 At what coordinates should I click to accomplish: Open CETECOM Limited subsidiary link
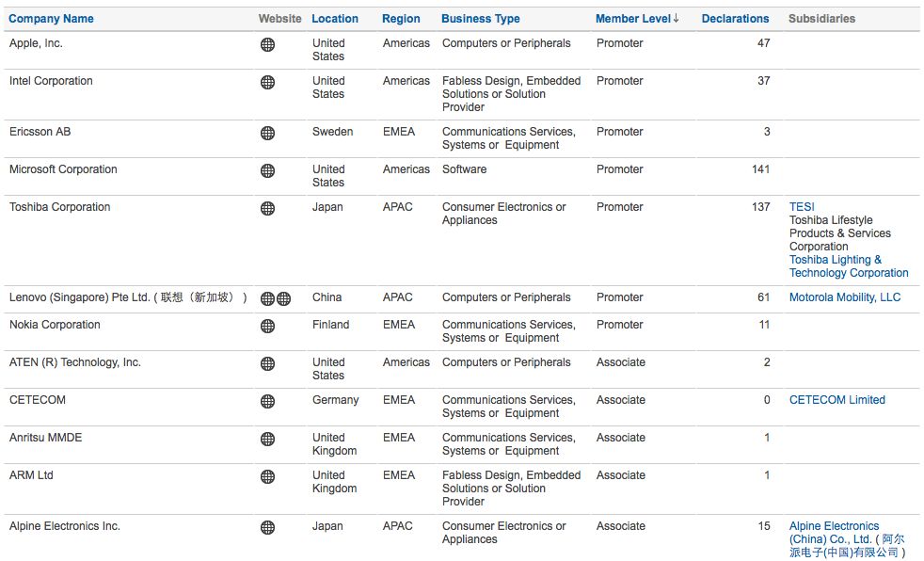pos(836,400)
